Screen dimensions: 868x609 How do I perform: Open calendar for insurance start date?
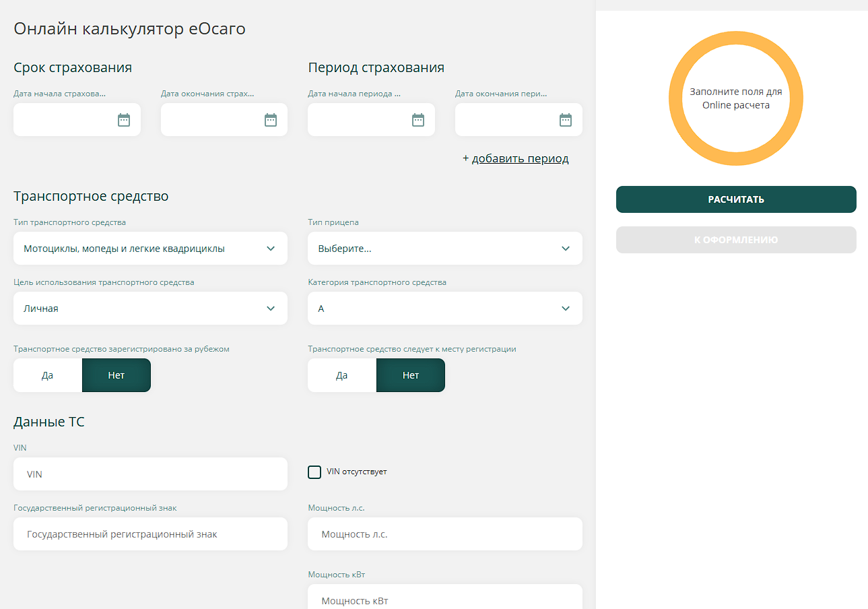point(124,120)
